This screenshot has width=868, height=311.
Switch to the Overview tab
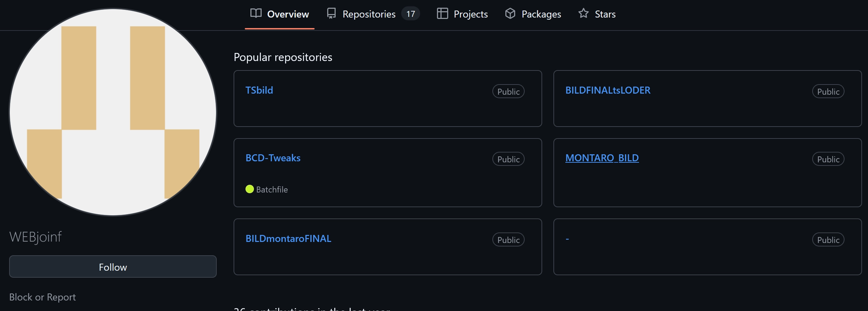coord(280,14)
